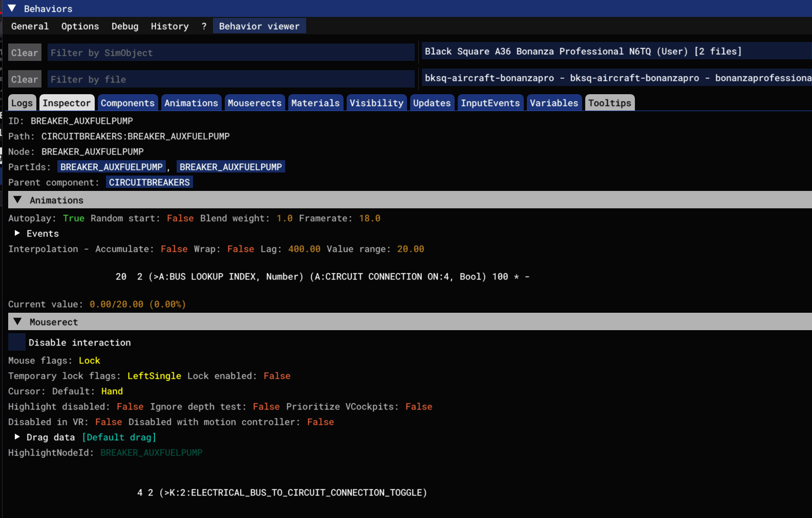The width and height of the screenshot is (812, 518).
Task: Select the bksq-aircraft-bonanzapro file entry
Action: (616, 78)
